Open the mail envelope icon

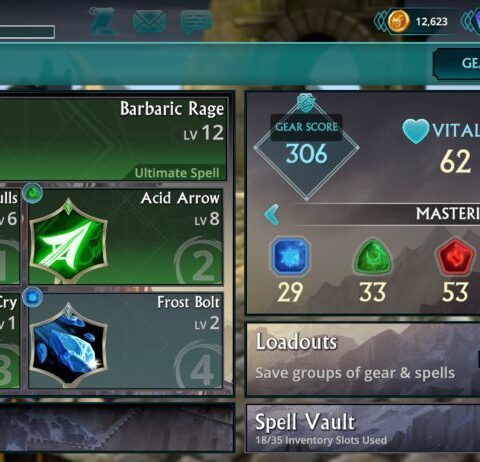(x=149, y=21)
